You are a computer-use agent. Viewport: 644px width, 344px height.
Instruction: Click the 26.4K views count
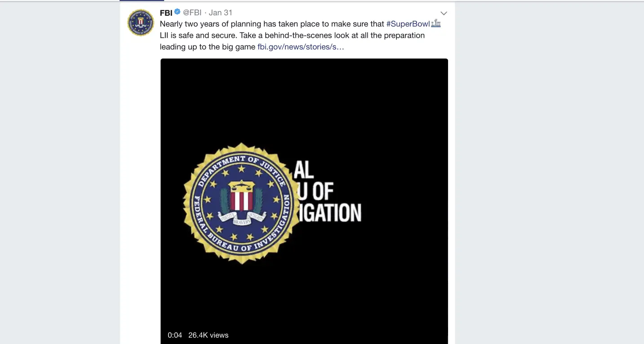click(208, 335)
